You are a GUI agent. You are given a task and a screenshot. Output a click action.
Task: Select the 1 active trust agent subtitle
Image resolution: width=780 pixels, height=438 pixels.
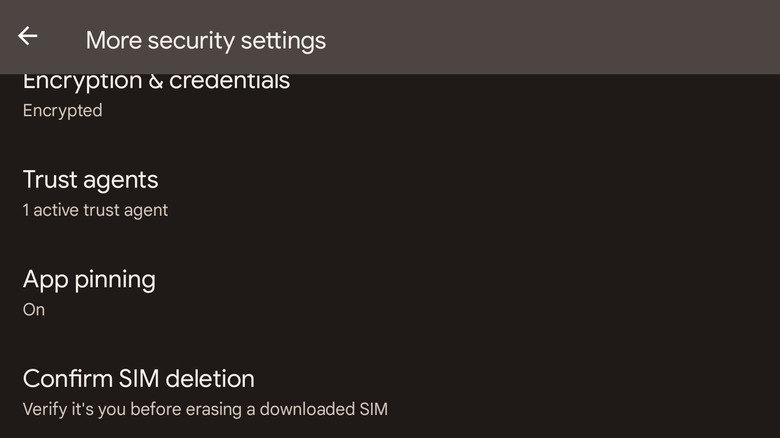95,210
